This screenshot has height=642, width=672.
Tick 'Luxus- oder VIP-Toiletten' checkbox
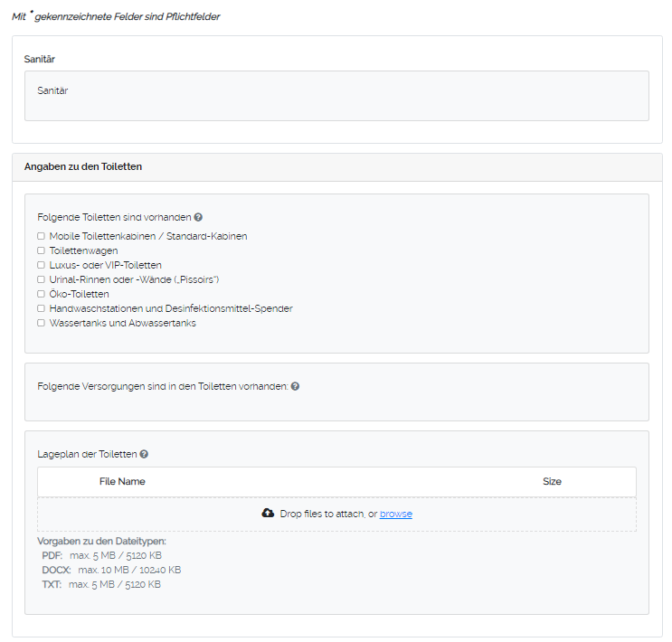click(41, 265)
